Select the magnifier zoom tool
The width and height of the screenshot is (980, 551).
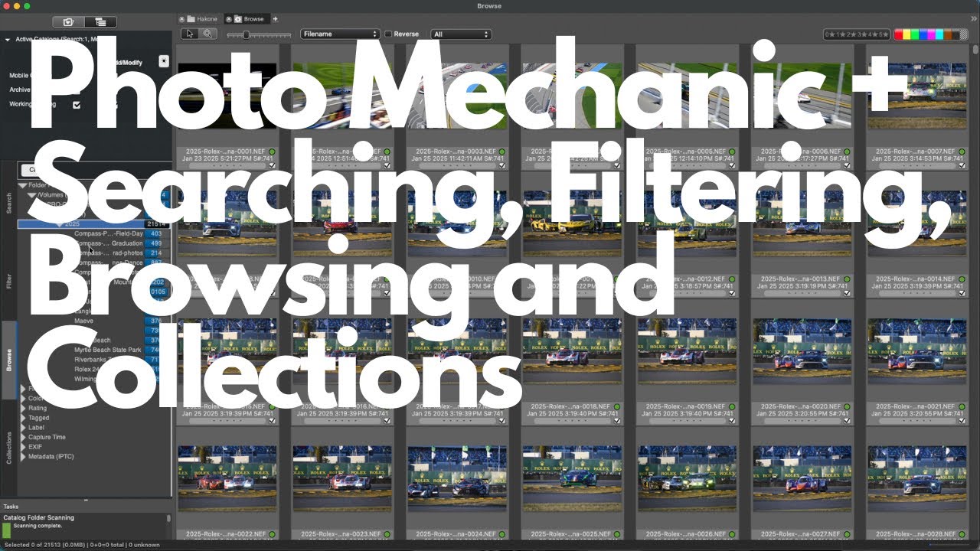(207, 34)
